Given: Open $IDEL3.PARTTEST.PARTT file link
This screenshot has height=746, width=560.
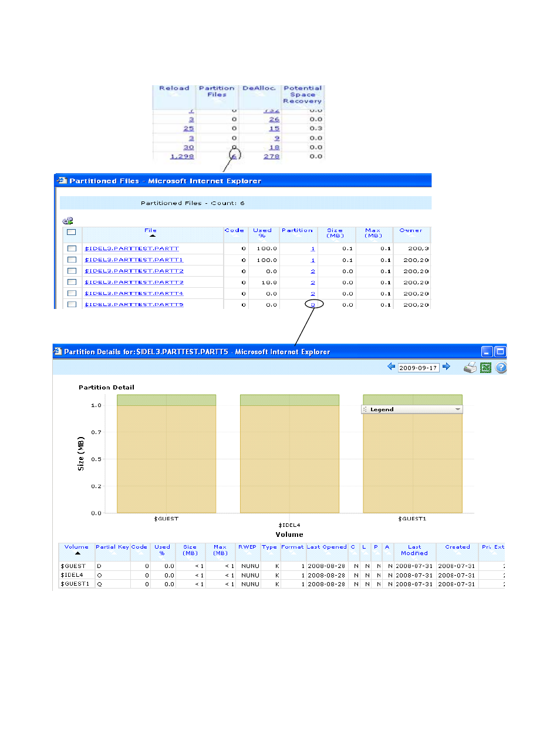Looking at the screenshot, I should [x=132, y=248].
